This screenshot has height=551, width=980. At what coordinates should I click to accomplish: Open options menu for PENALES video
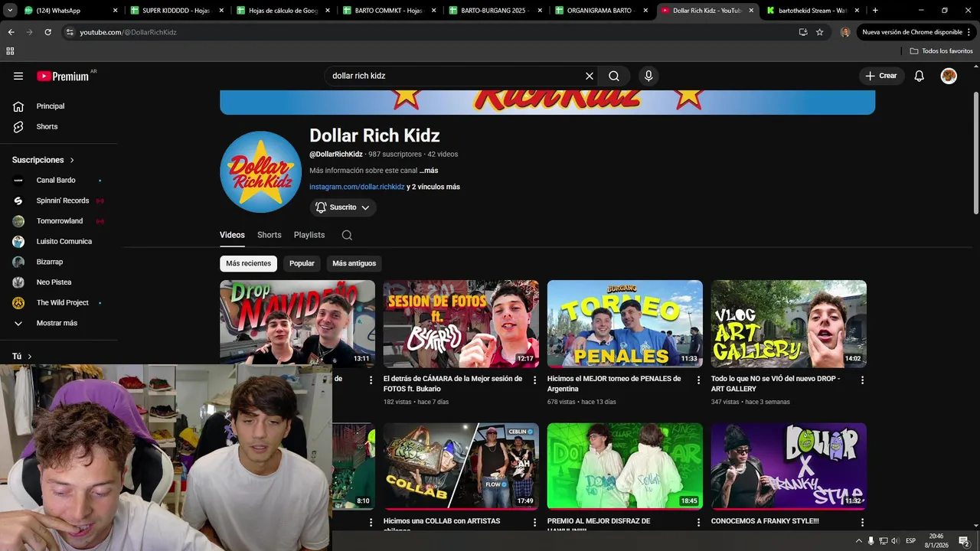pos(698,380)
